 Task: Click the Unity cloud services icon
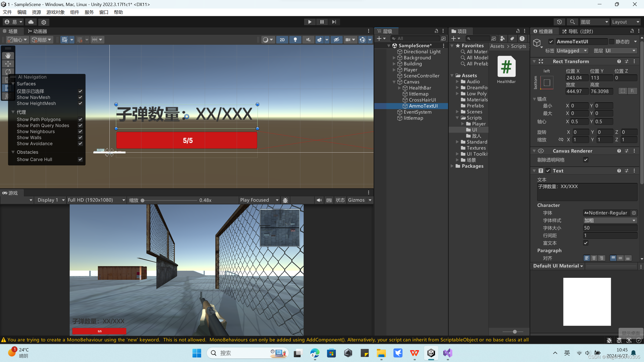31,22
